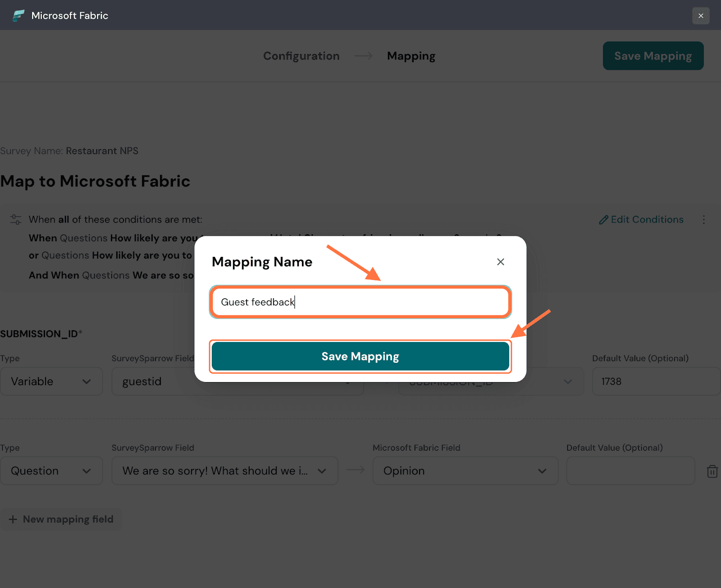Close the Mapping Name dialog
The image size is (721, 588).
[500, 262]
